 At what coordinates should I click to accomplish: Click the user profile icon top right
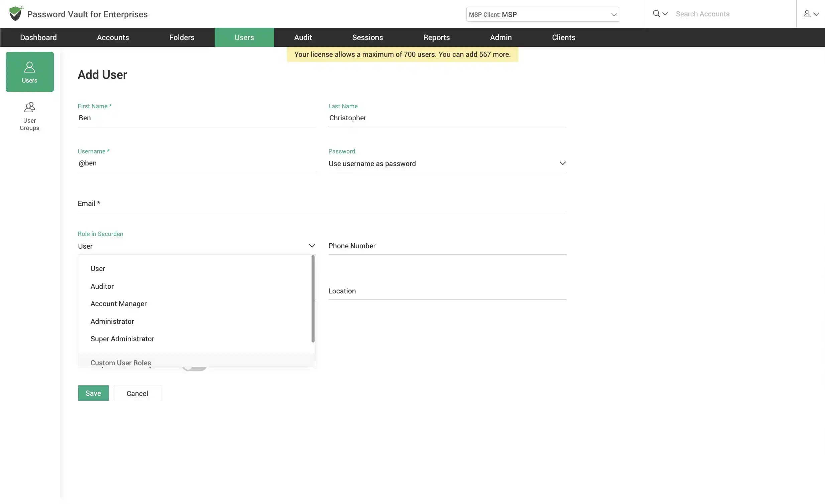[x=807, y=14]
